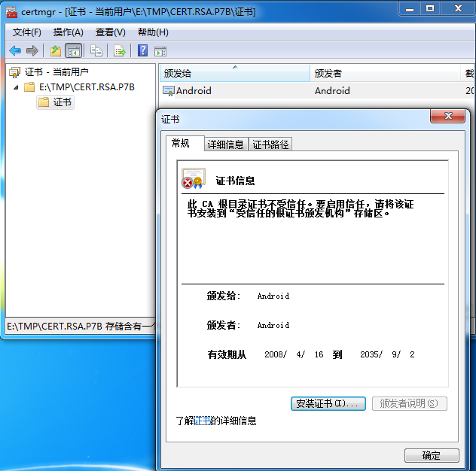Image resolution: width=476 pixels, height=471 pixels.
Task: Select E:\TMP\CERT.RSA.P7B tree item
Action: [x=87, y=87]
